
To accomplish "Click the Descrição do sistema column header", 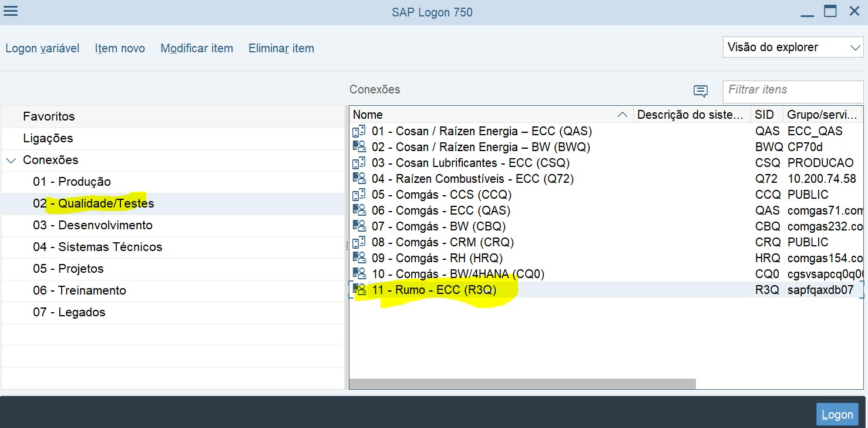I will coord(692,115).
